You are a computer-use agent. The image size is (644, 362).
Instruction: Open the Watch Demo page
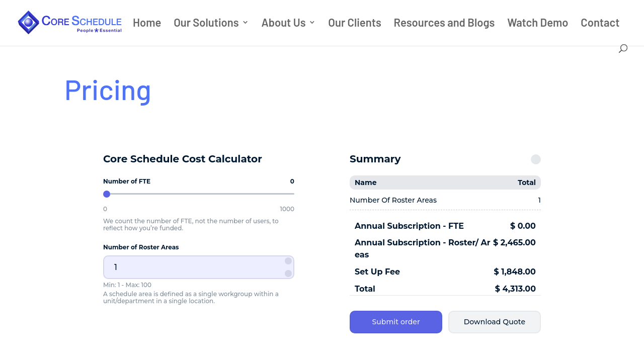click(x=537, y=23)
